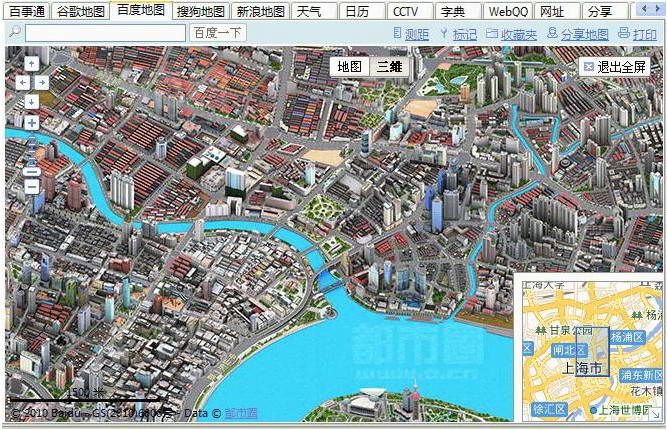
Task: Open the 网址 tab
Action: [x=556, y=11]
